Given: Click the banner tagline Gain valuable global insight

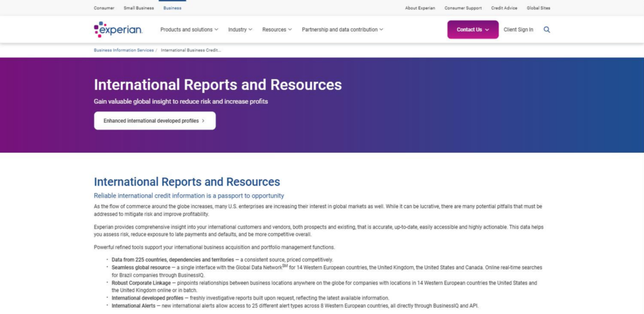Looking at the screenshot, I should pyautogui.click(x=180, y=101).
